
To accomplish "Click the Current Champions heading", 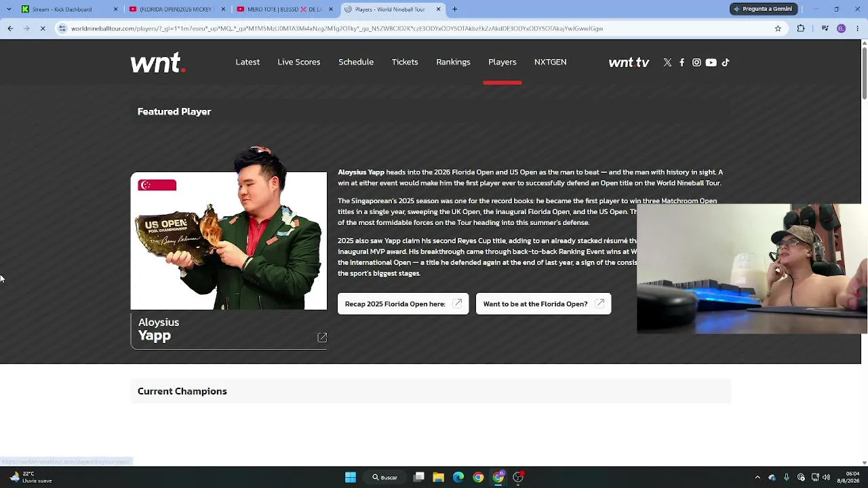I will pos(182,391).
